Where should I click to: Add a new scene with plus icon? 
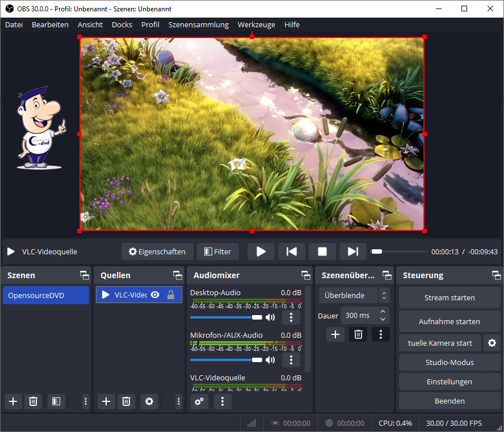(x=13, y=401)
